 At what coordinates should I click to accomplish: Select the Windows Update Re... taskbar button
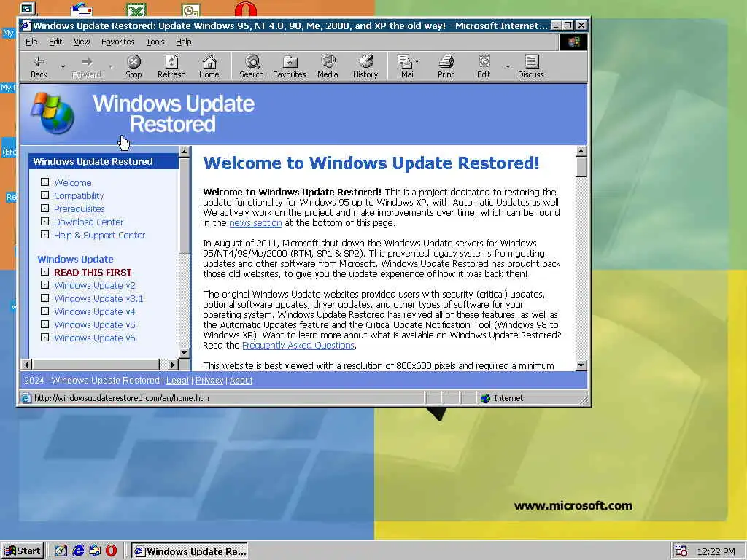190,551
